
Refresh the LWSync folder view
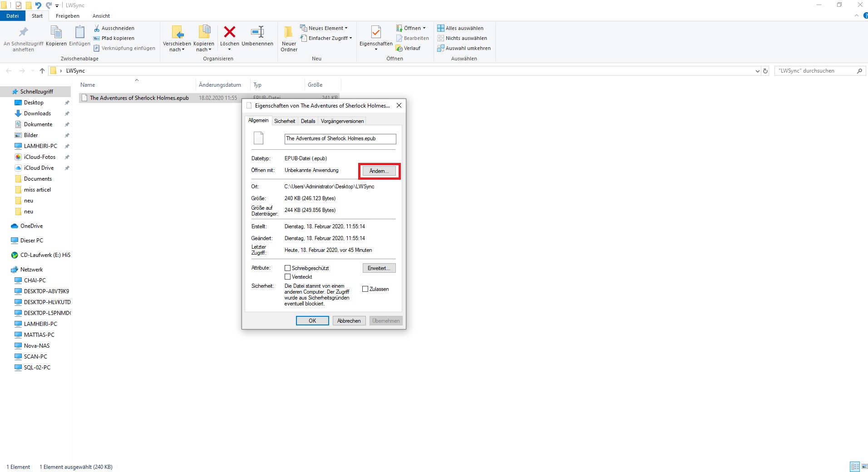point(765,71)
